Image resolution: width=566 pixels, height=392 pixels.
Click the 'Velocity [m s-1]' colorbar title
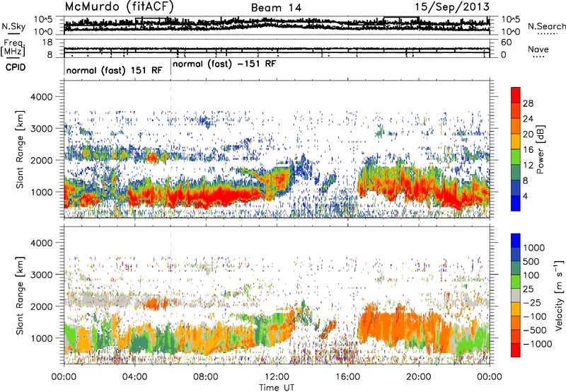(559, 295)
